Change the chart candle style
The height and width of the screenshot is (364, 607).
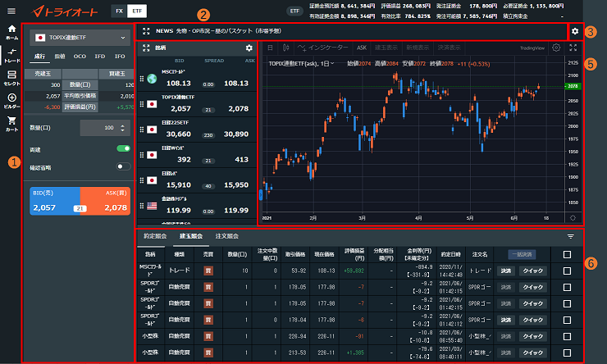point(285,48)
